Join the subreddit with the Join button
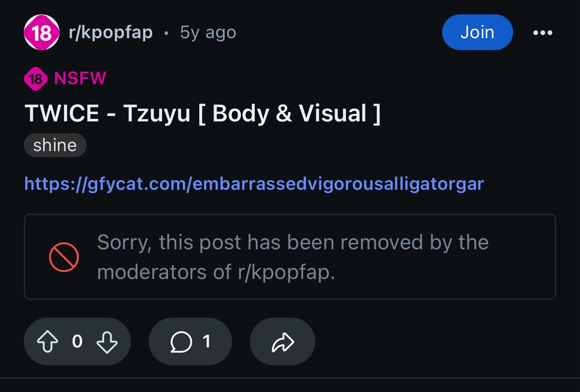580x392 pixels. (x=477, y=32)
